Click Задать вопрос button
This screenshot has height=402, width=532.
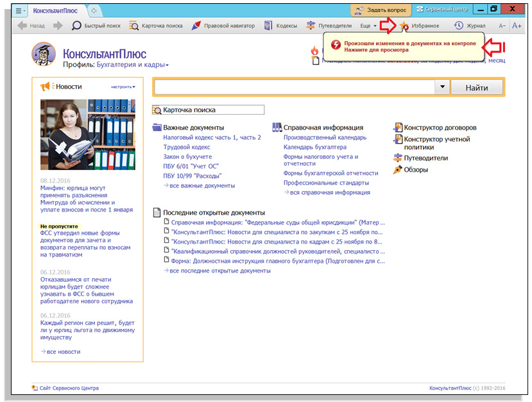[381, 10]
